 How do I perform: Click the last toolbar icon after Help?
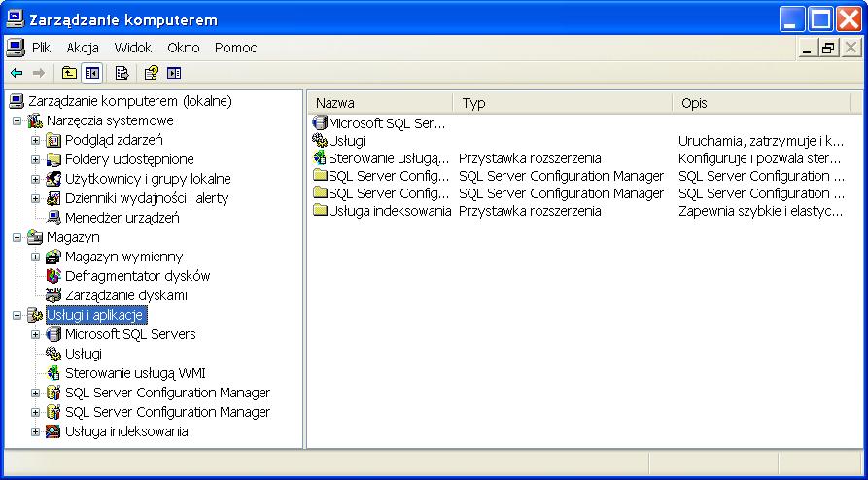pyautogui.click(x=174, y=73)
